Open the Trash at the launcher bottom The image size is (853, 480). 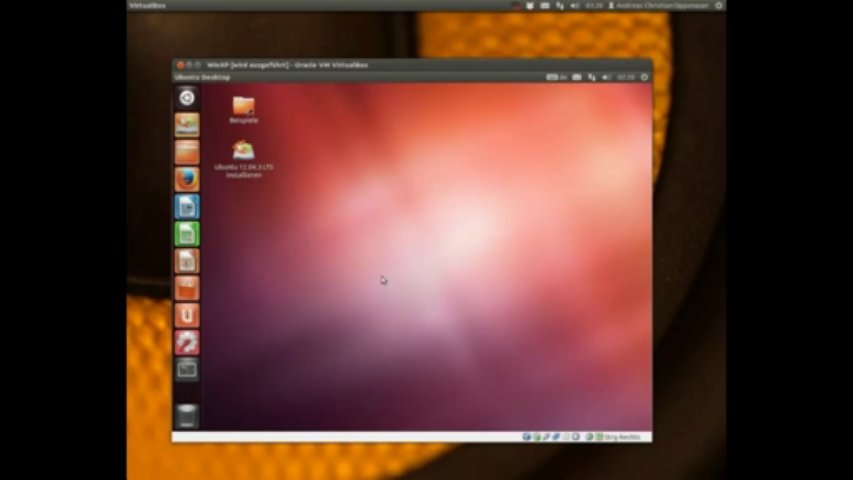[187, 416]
